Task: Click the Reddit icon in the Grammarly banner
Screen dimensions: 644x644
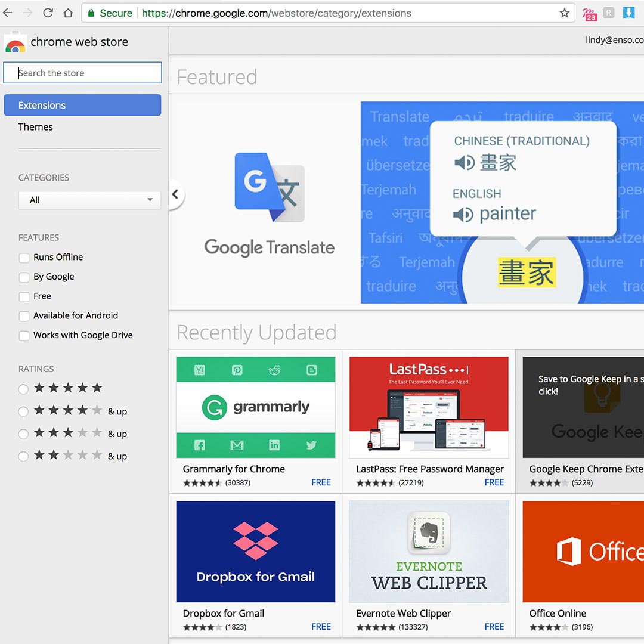Action: tap(274, 370)
